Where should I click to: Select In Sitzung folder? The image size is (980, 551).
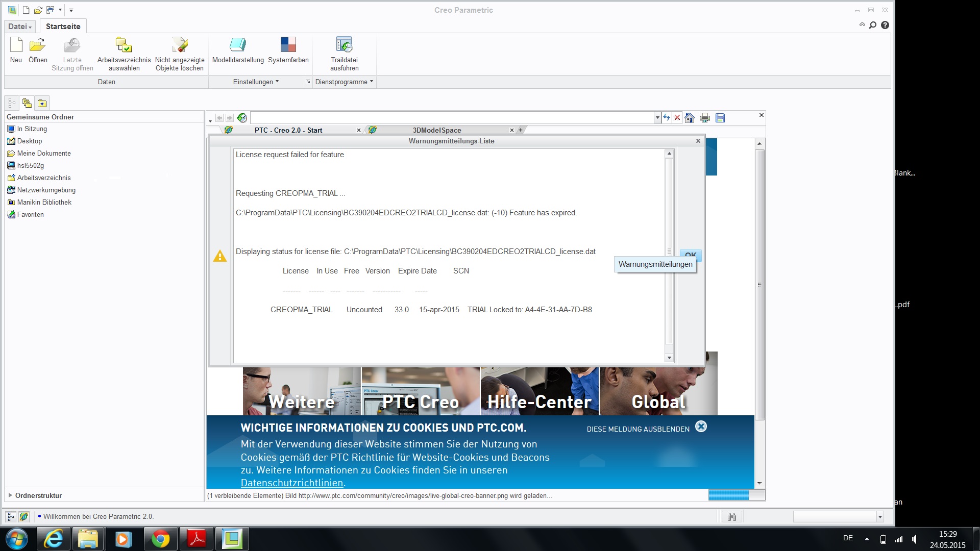pos(27,129)
